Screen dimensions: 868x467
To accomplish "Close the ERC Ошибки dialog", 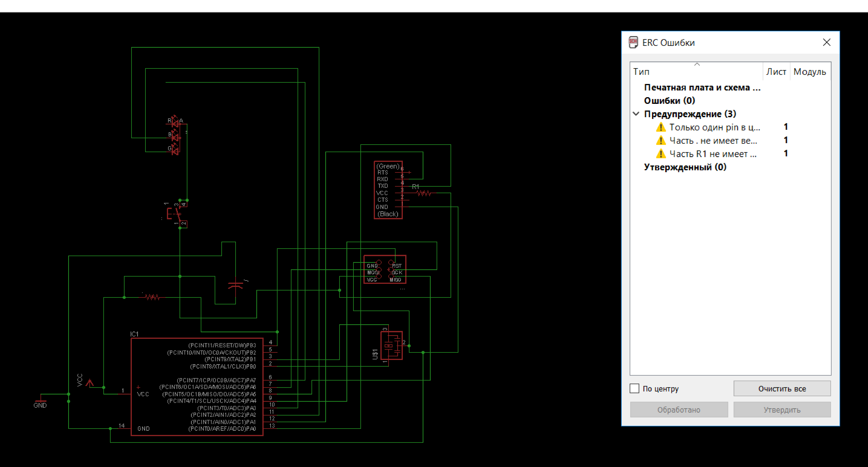I will (826, 42).
